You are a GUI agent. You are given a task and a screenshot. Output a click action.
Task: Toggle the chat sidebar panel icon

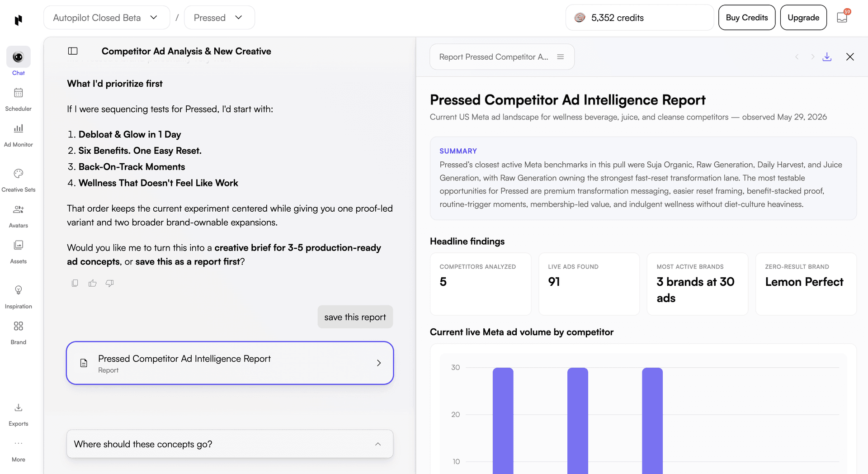tap(73, 51)
